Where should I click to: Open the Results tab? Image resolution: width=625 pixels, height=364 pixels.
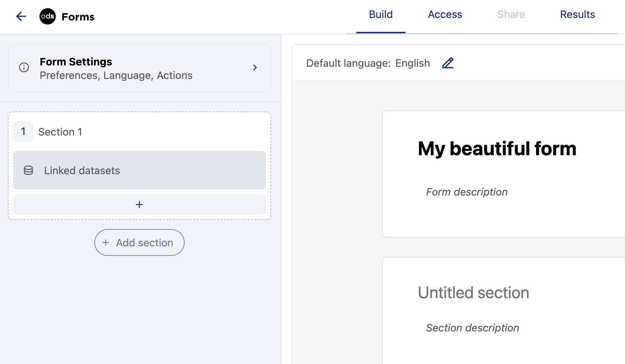[x=577, y=15]
